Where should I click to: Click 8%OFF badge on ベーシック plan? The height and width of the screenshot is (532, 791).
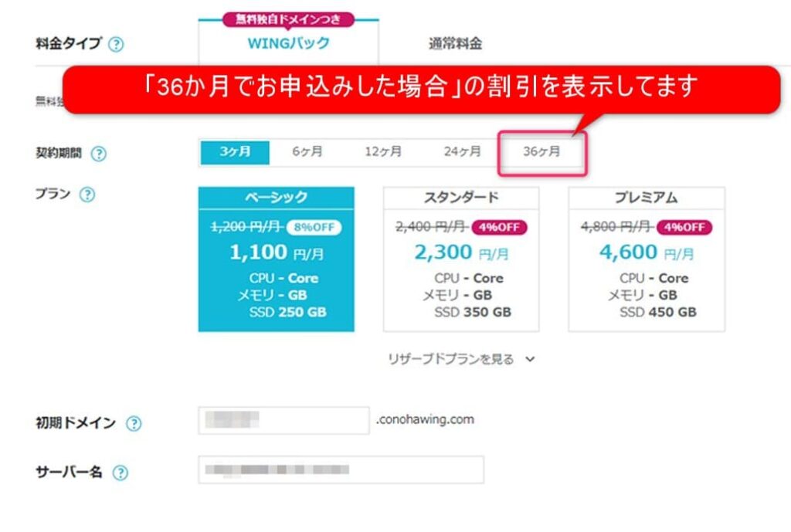(314, 228)
